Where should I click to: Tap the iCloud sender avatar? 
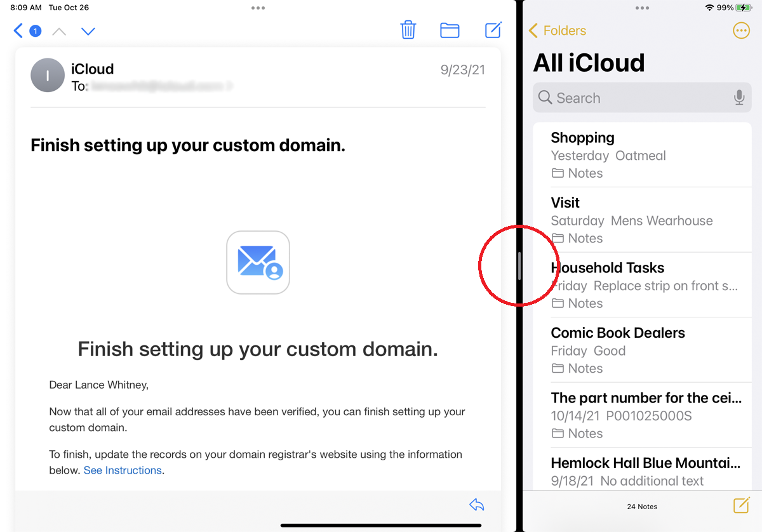pyautogui.click(x=48, y=75)
